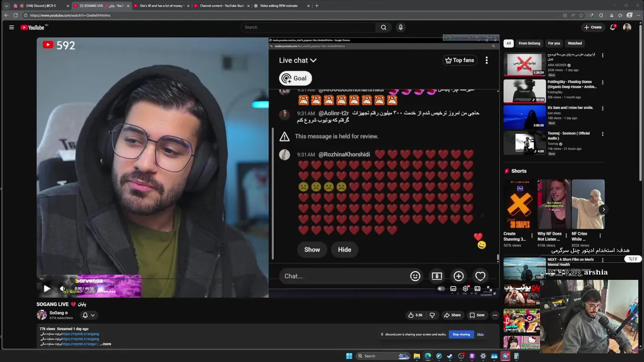Open the account avatar menu
This screenshot has height=362, width=644.
tap(627, 27)
